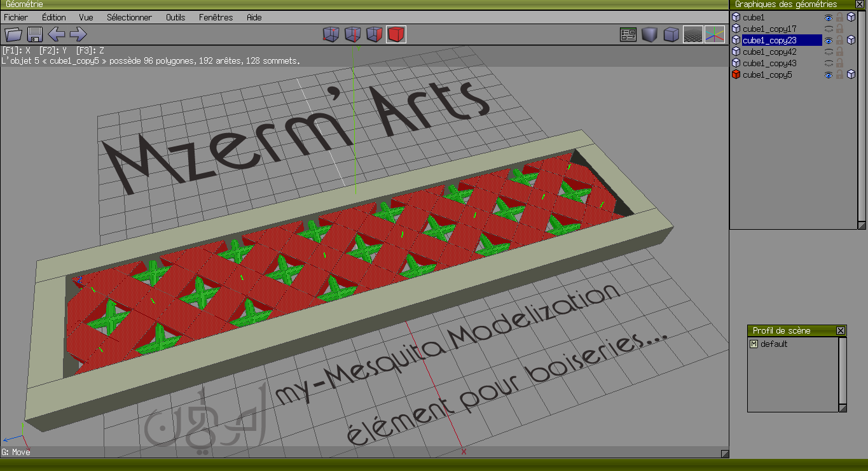Click the undo left arrow icon

click(x=57, y=34)
